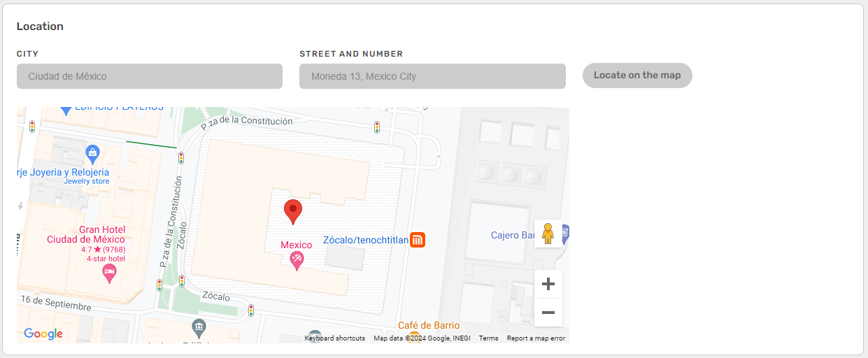The height and width of the screenshot is (358, 868).
Task: Click the gray museum marker near bottom
Action: (x=199, y=327)
